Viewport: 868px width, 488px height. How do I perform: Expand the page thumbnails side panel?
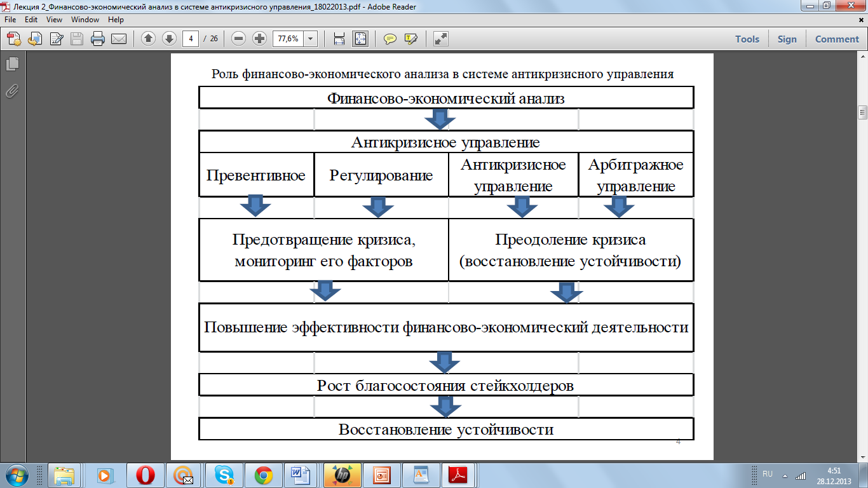coord(12,64)
